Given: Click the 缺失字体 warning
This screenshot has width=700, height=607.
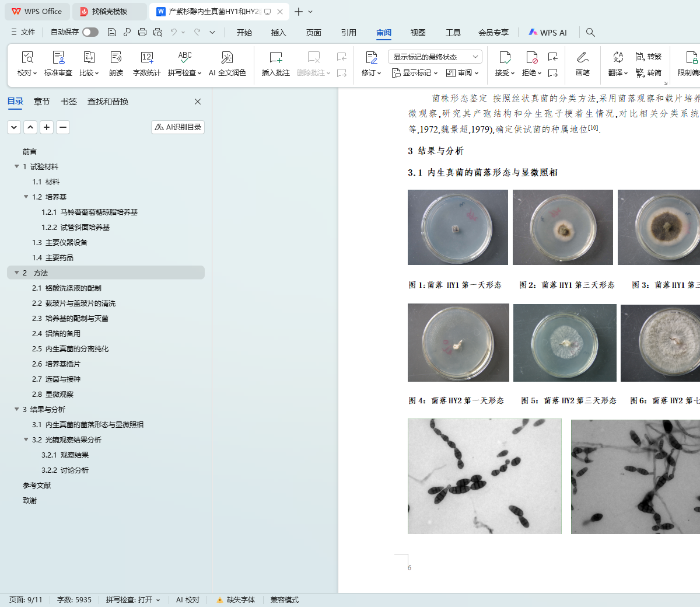Looking at the screenshot, I should (x=236, y=599).
